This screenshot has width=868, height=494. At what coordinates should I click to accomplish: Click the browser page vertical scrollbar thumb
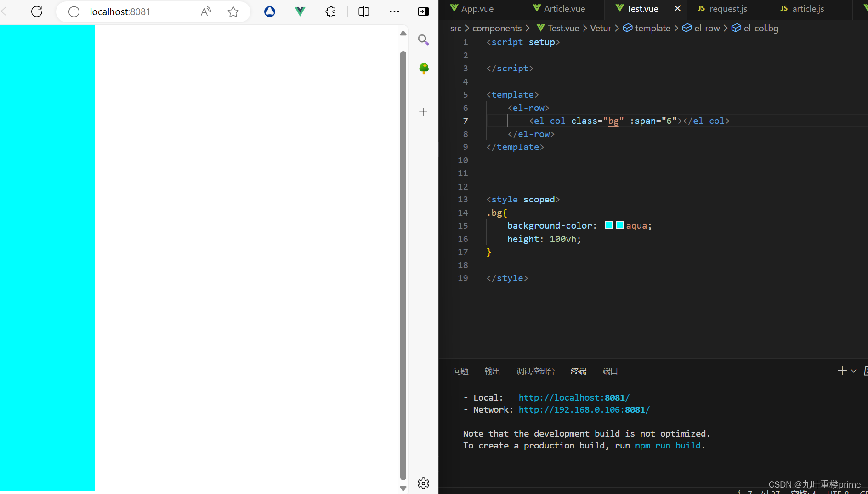(403, 265)
